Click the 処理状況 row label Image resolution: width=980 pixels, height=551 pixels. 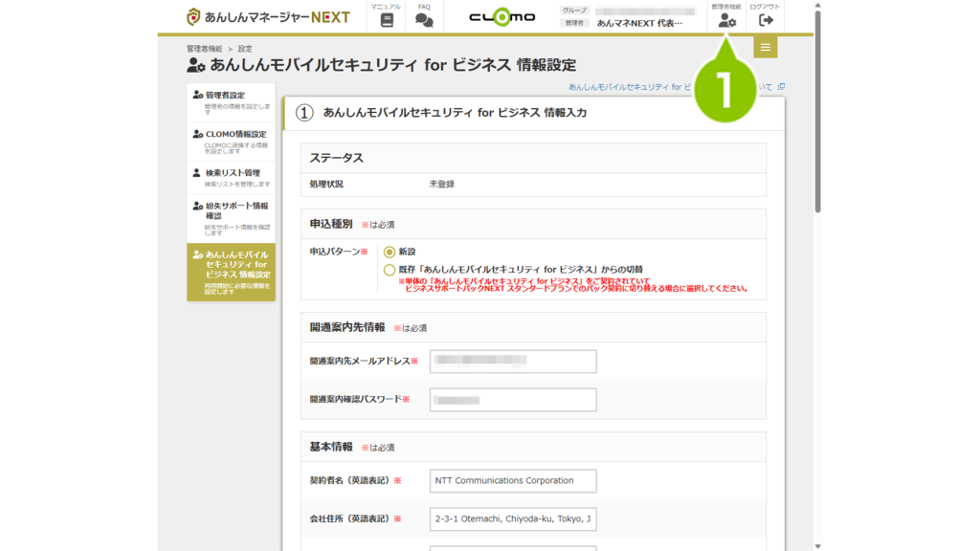point(326,185)
